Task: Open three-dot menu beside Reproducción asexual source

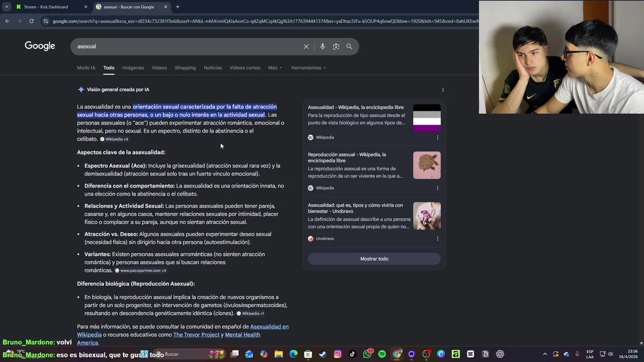Action: 437,188
